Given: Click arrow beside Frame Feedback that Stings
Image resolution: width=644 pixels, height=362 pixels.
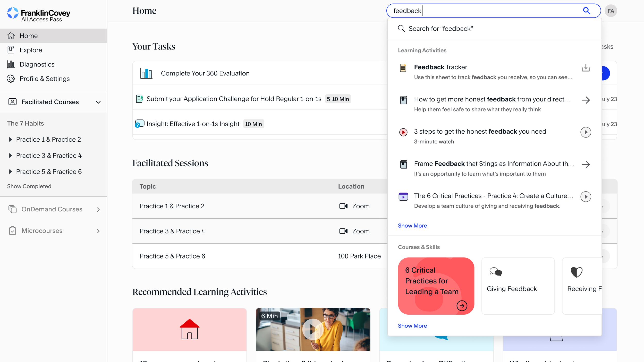Looking at the screenshot, I should 586,165.
